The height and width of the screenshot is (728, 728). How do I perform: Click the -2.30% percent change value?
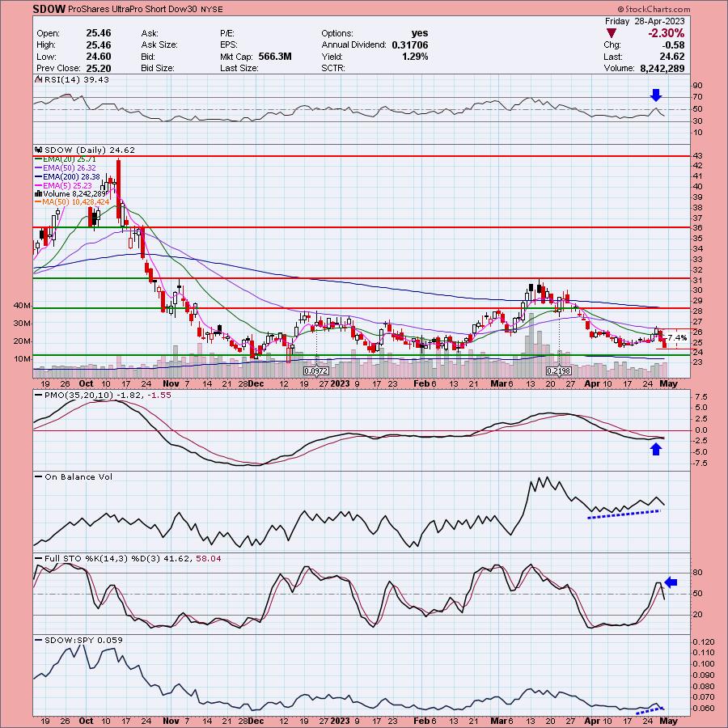click(x=667, y=33)
